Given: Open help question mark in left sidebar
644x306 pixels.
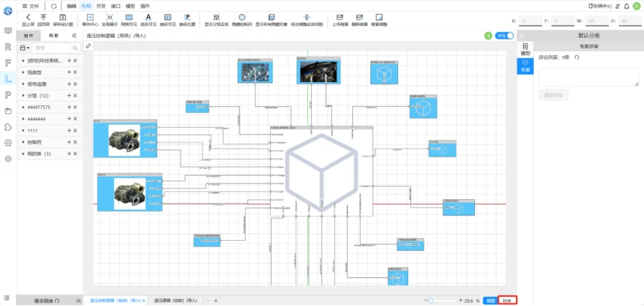Looking at the screenshot, I should (8, 159).
